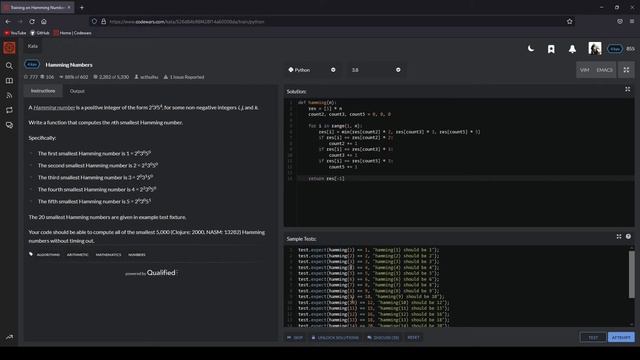Click the SKIP button
The image size is (640, 360).
(x=295, y=338)
